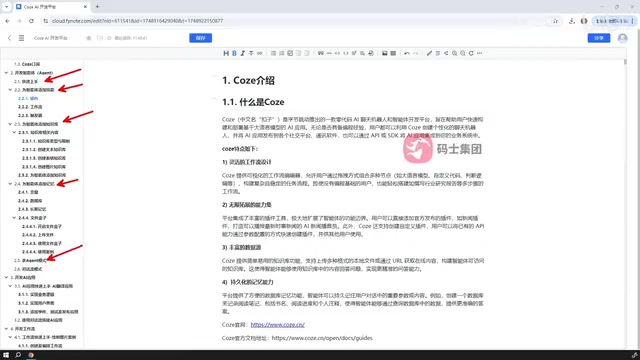Select outline item 3.2

coord(38,320)
